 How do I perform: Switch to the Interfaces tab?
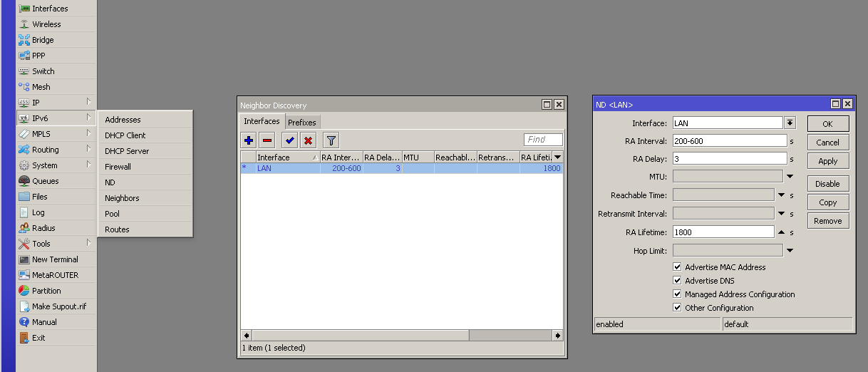262,121
